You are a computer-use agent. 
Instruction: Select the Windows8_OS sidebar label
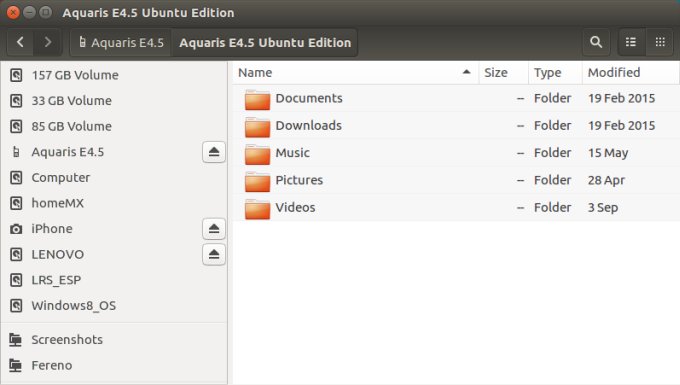74,306
